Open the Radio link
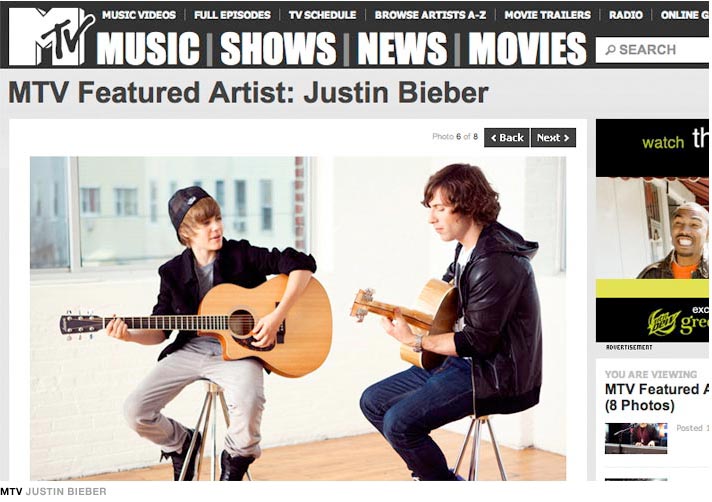Screen dimensions: 712x502 click(x=626, y=15)
